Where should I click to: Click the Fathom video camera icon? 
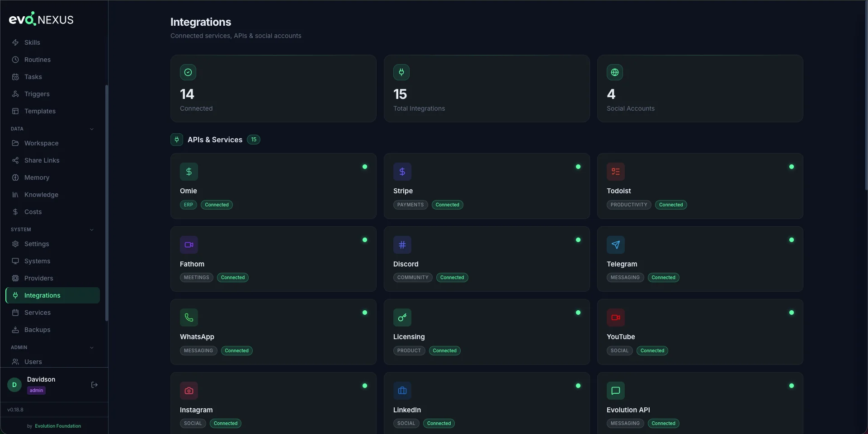tap(189, 245)
